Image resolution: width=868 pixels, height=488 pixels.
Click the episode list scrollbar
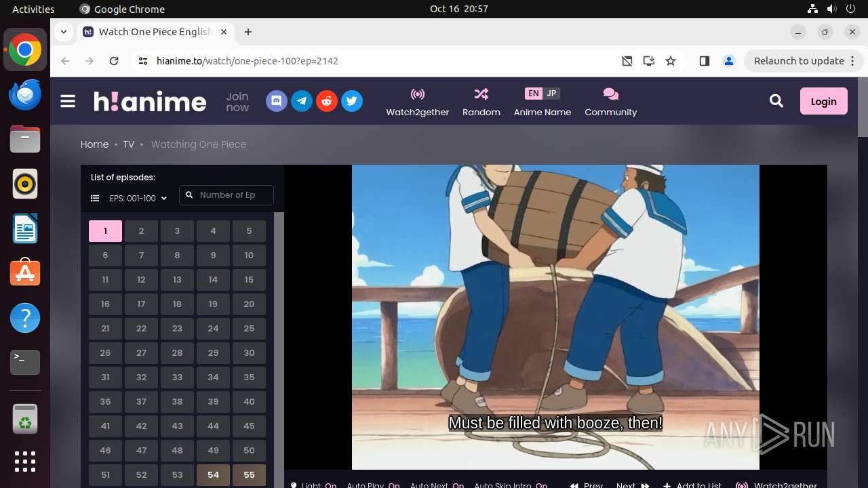tap(279, 350)
